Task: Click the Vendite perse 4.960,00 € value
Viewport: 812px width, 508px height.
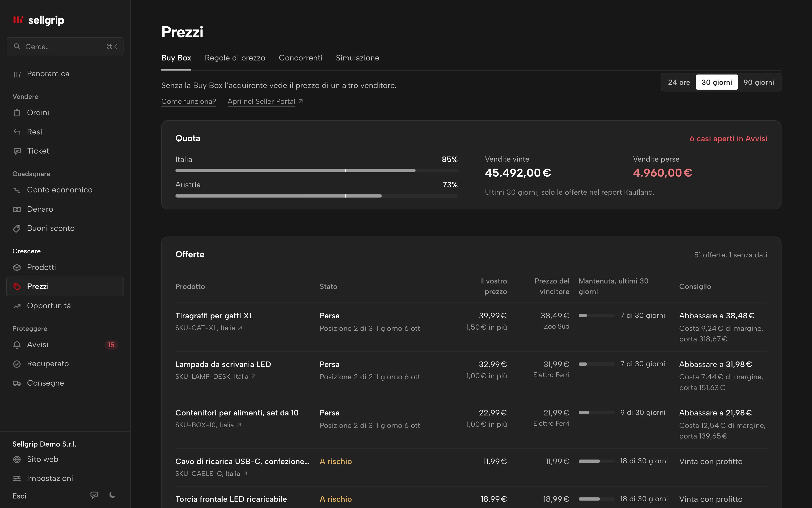Action: pyautogui.click(x=662, y=173)
